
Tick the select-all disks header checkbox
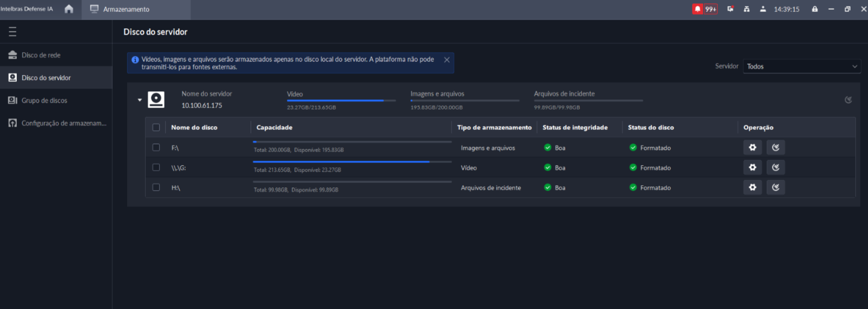click(x=156, y=128)
